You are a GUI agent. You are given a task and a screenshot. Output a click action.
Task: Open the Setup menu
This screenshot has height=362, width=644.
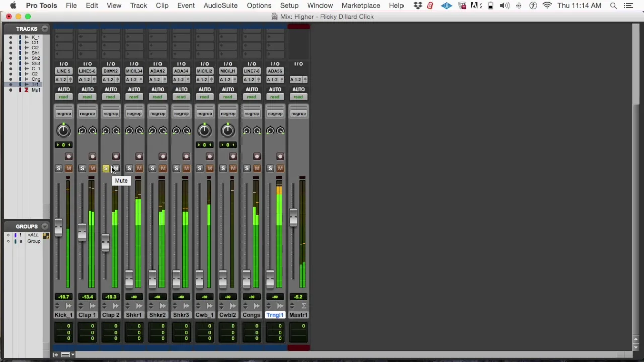pos(289,6)
